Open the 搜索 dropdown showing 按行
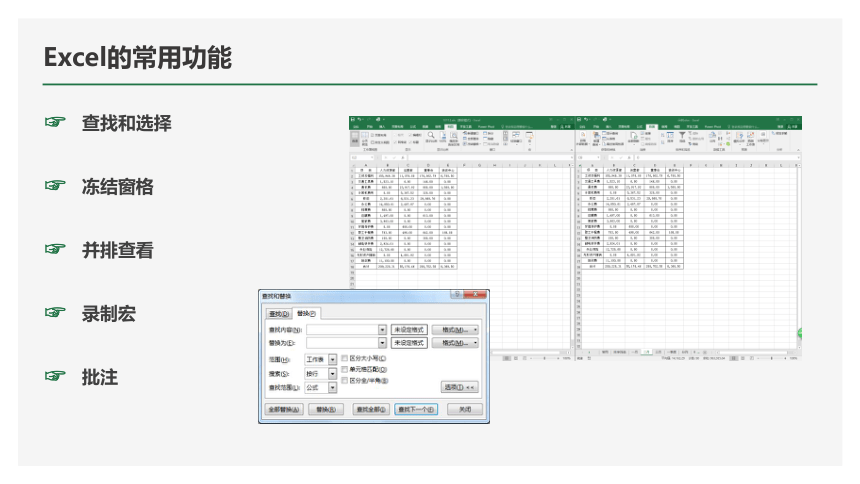 332,374
